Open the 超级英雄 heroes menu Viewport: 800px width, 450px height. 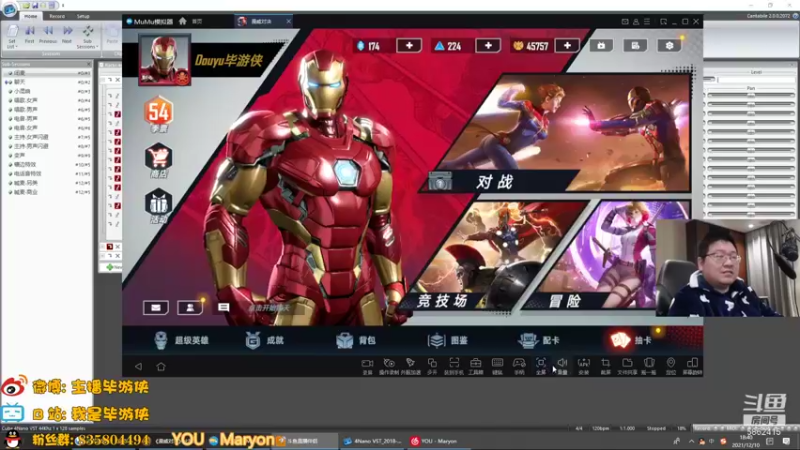point(182,340)
